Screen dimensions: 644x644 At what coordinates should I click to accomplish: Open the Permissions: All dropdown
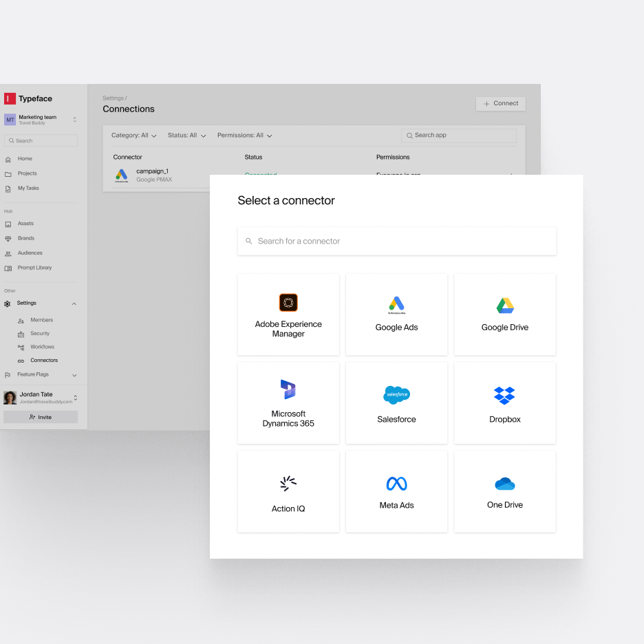245,136
